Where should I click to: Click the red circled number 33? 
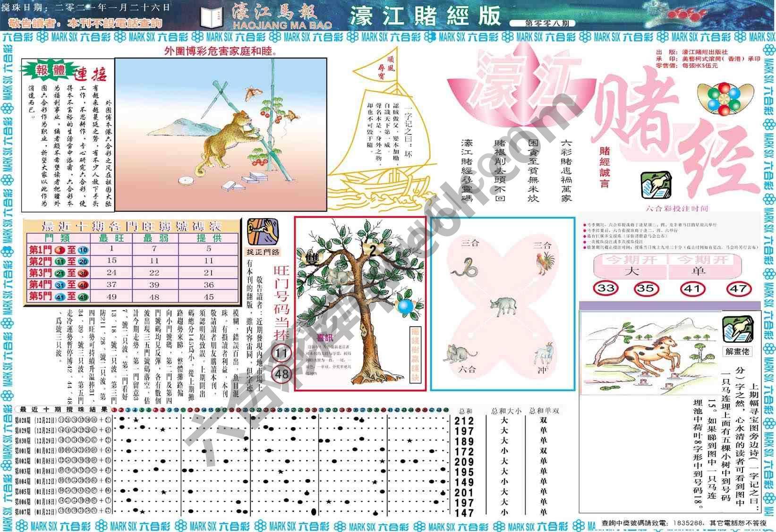(x=605, y=288)
